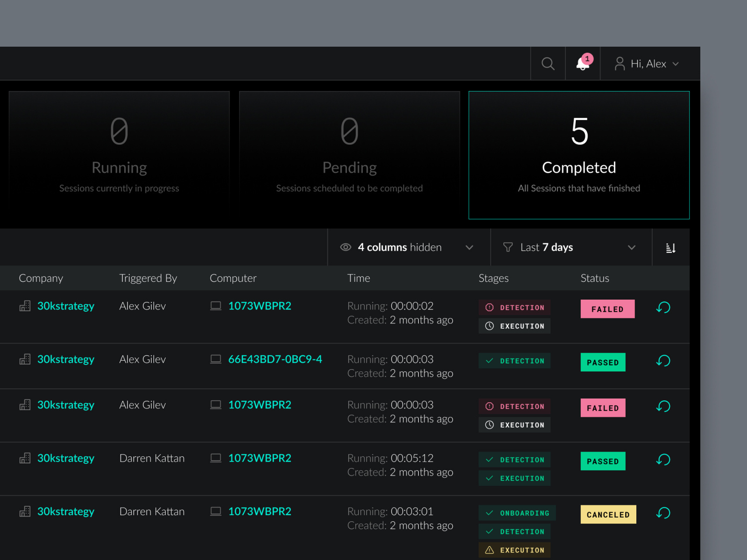The width and height of the screenshot is (747, 560).
Task: Select the Completed sessions card
Action: point(579,155)
